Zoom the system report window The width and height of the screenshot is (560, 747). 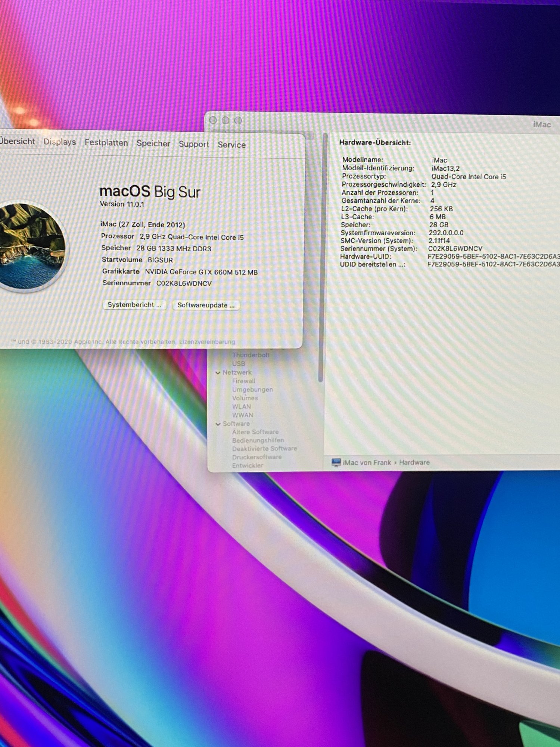click(238, 120)
